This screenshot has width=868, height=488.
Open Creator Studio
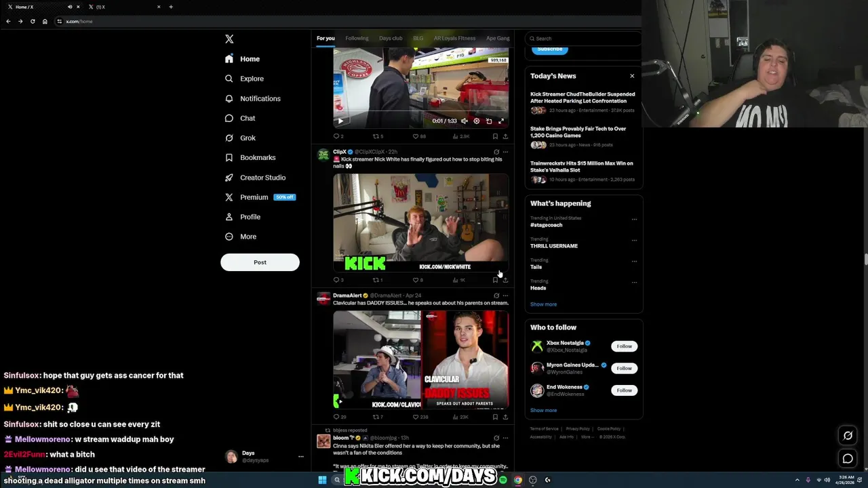[255, 178]
